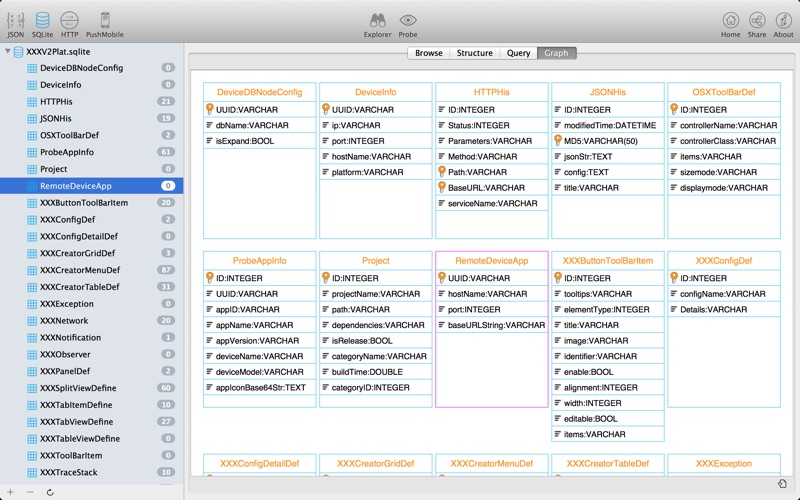This screenshot has width=800, height=500.
Task: Select XXXNotification table in sidebar
Action: (92, 337)
